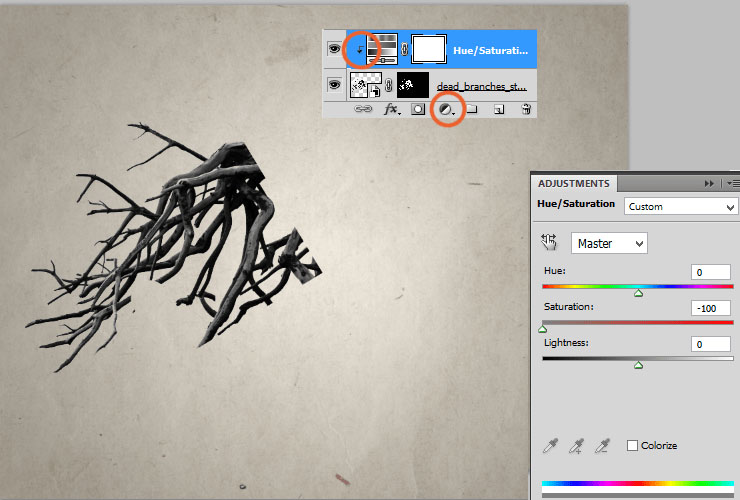This screenshot has width=740, height=500.
Task: Select the Hue/Saturati... layer name
Action: point(490,51)
